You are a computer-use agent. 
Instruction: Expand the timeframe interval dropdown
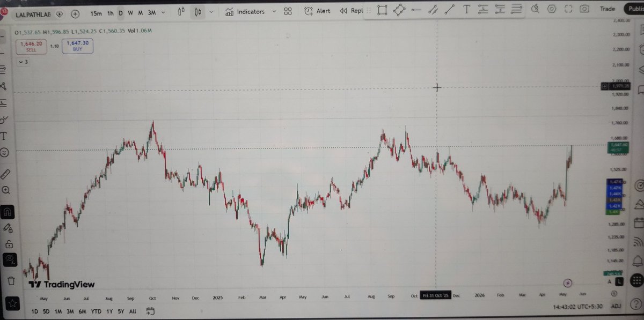click(163, 12)
